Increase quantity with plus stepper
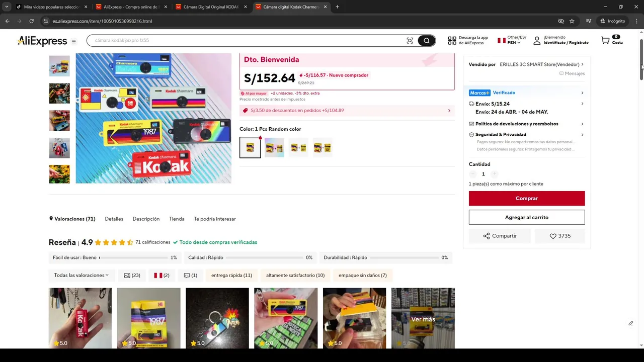 click(x=494, y=174)
